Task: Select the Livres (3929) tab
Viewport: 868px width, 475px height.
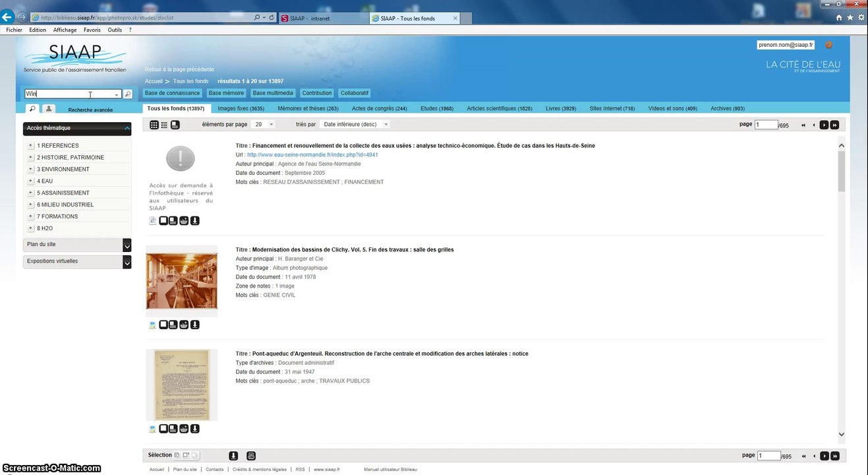Action: (561, 108)
